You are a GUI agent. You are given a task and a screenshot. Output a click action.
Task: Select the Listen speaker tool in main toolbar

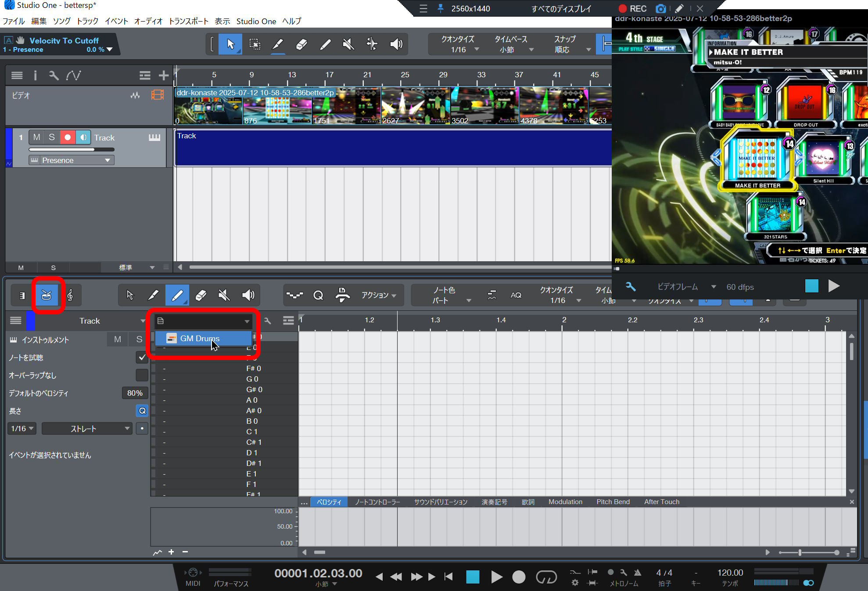(x=396, y=44)
